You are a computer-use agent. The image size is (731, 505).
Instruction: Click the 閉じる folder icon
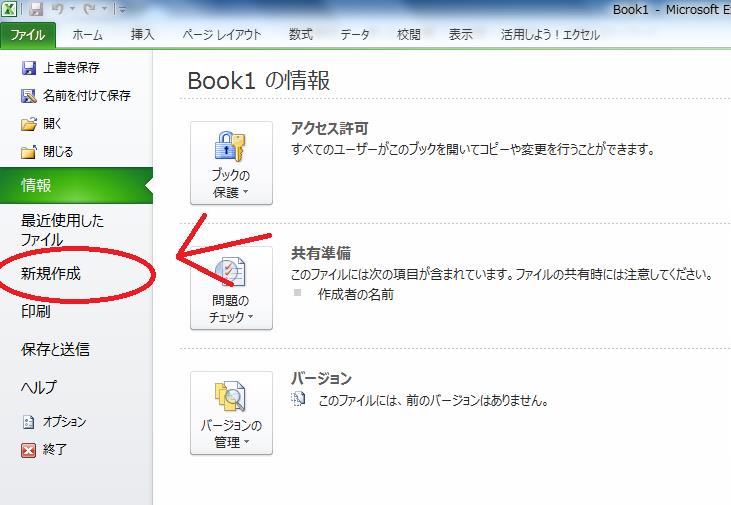tap(29, 152)
